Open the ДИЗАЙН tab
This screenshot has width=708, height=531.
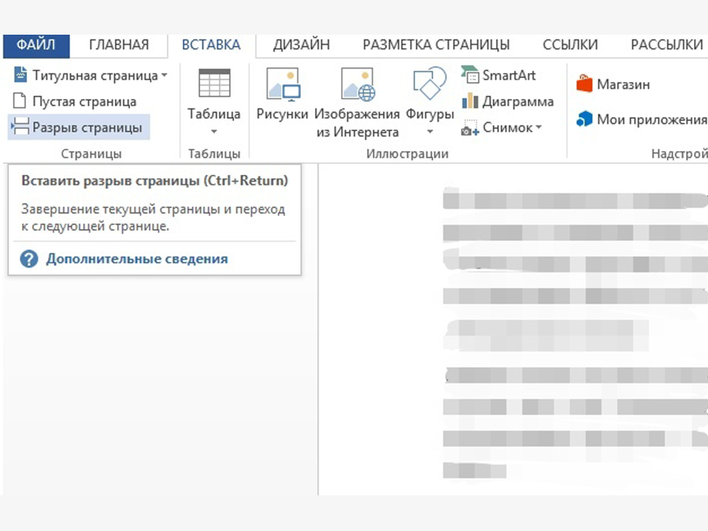click(301, 45)
